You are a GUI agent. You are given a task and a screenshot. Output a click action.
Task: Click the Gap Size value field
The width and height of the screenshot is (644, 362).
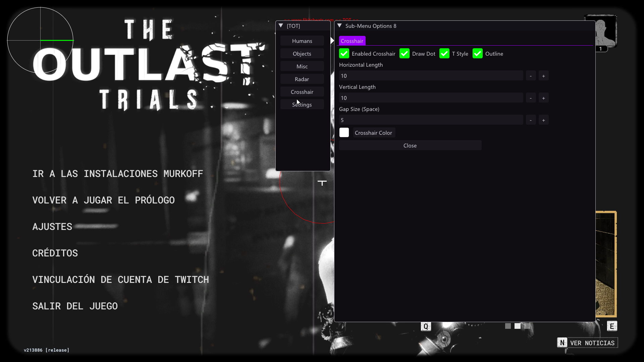click(x=431, y=120)
